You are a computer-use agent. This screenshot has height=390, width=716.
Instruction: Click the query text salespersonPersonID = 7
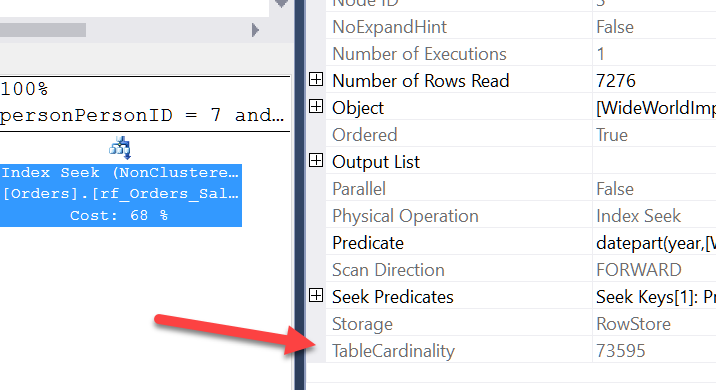(x=110, y=115)
